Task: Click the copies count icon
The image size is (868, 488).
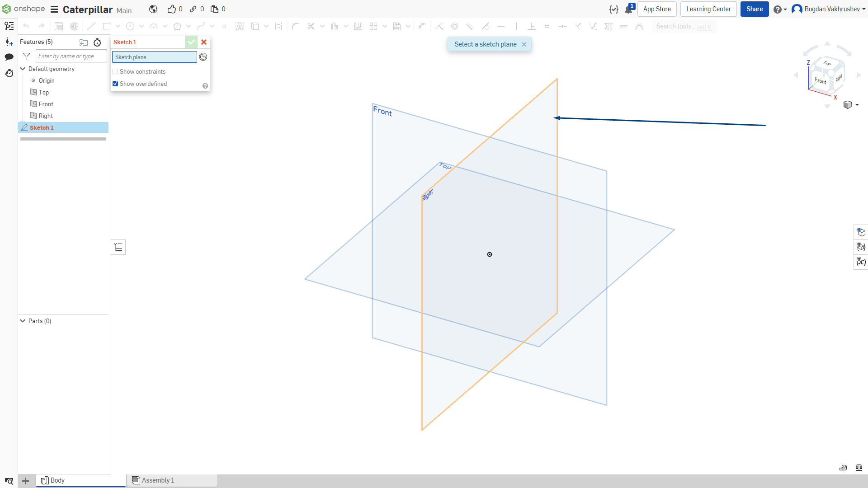Action: click(x=214, y=9)
